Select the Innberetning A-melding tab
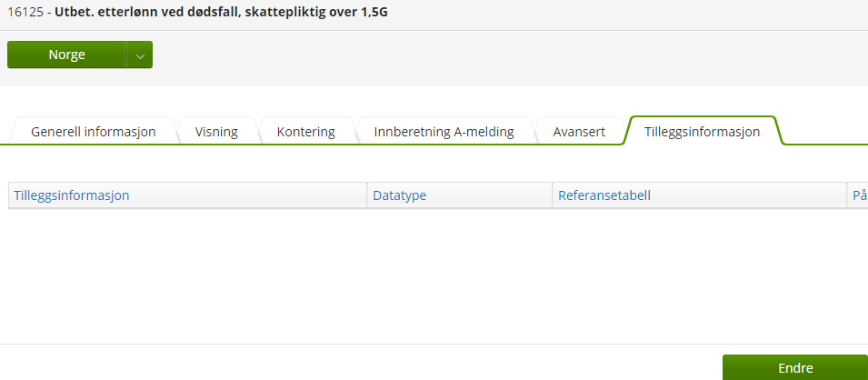 click(x=444, y=132)
